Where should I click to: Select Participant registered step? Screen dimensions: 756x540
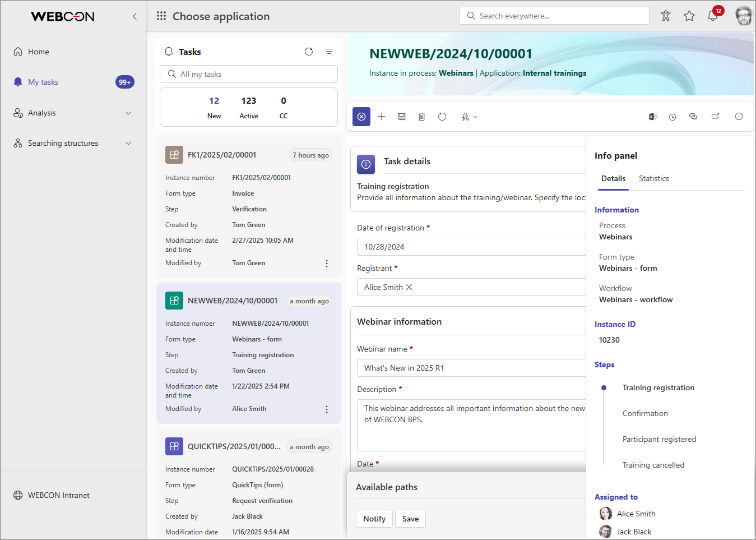click(659, 439)
